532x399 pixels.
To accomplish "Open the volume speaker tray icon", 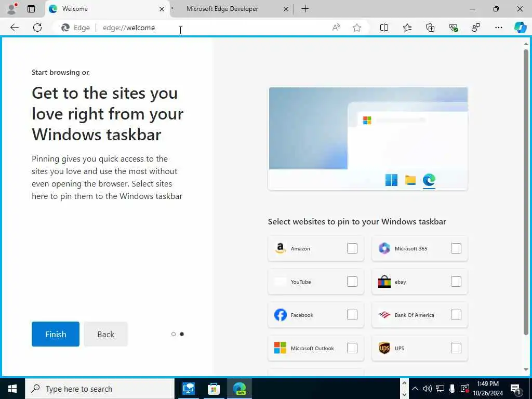I will coord(427,389).
